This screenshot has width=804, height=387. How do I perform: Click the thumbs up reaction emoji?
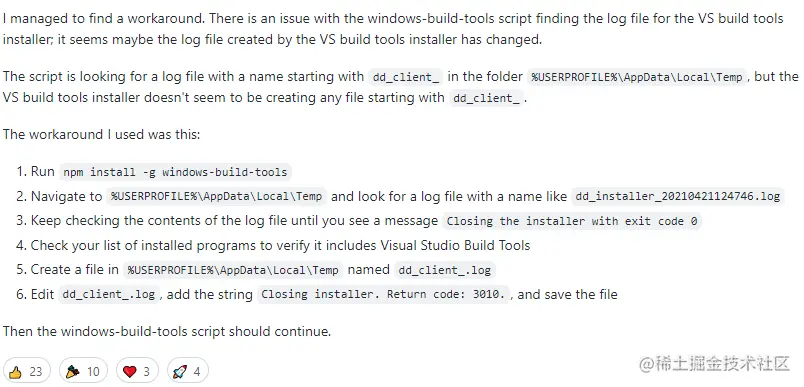pyautogui.click(x=16, y=372)
